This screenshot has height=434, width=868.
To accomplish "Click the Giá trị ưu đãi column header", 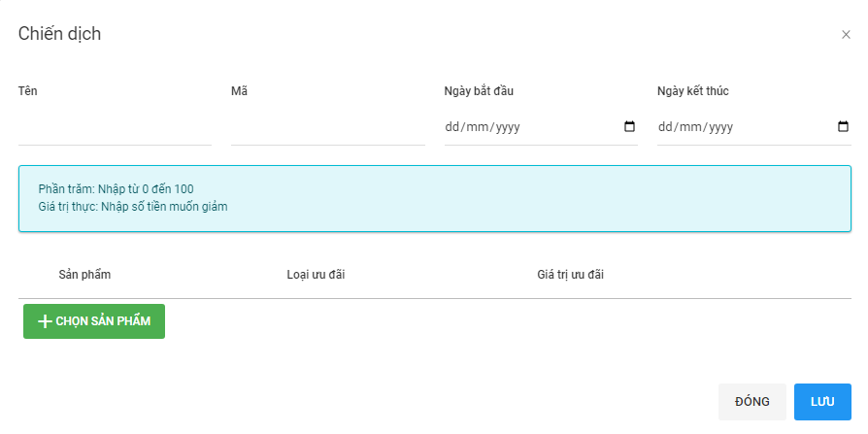I will (570, 275).
